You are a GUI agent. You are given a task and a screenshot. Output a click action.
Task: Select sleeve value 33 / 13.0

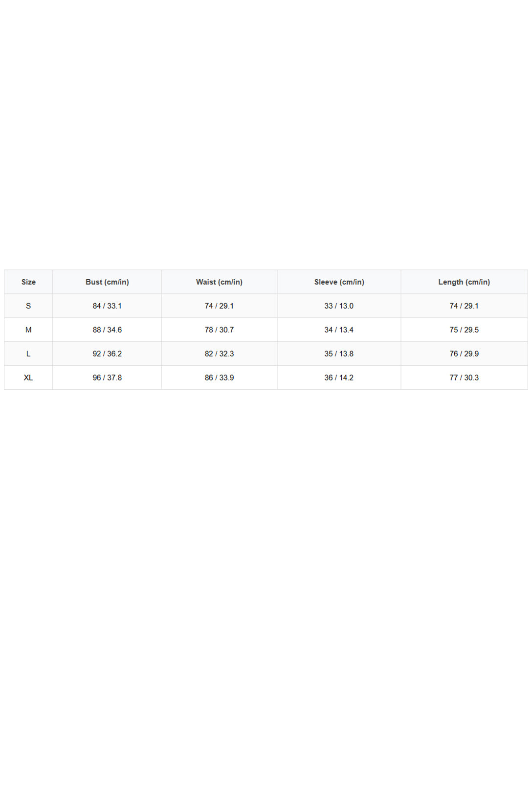pyautogui.click(x=339, y=306)
